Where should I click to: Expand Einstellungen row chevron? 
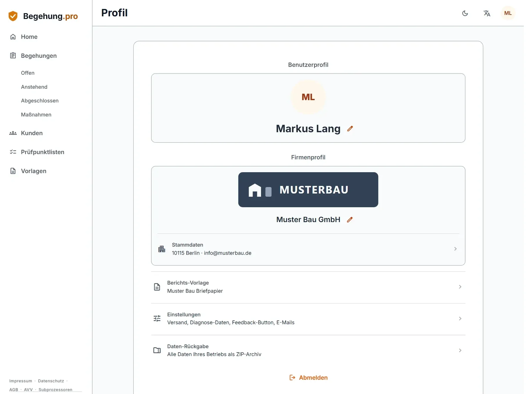click(460, 318)
